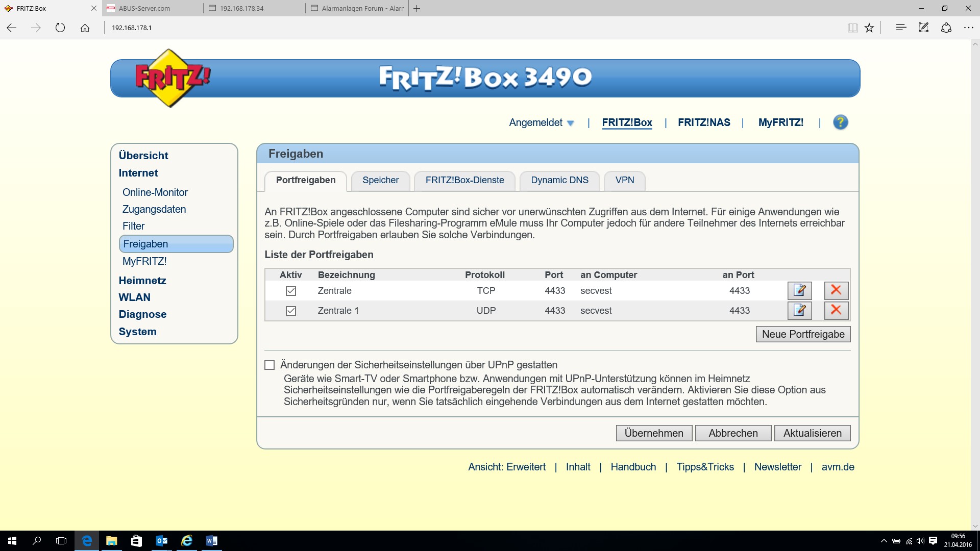
Task: Refresh the page in browser toolbar
Action: (60, 28)
